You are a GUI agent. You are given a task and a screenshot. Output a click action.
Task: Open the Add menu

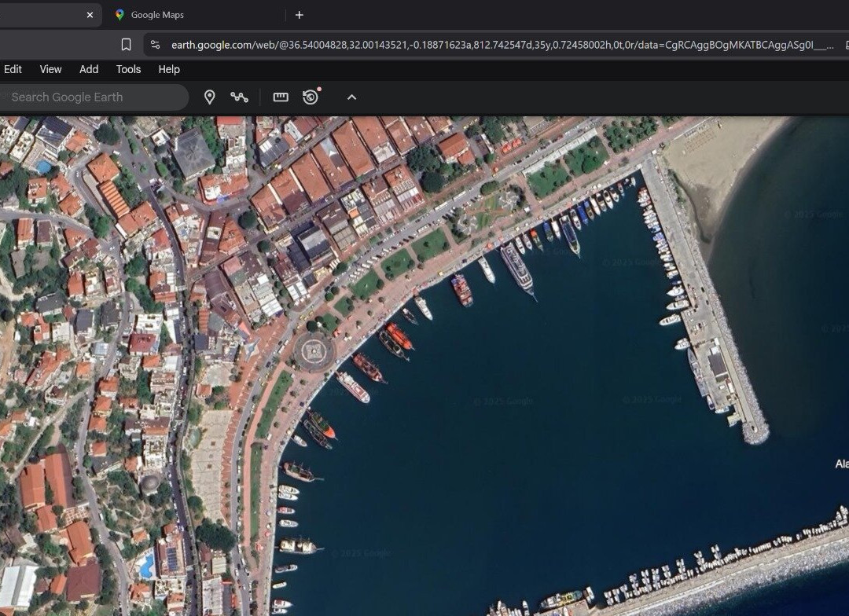click(x=89, y=69)
